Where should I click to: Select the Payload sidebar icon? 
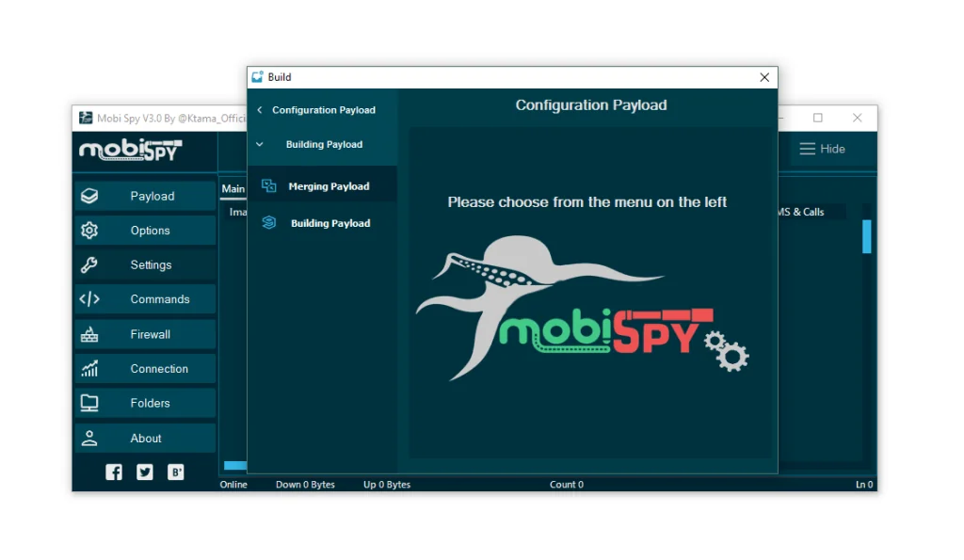pyautogui.click(x=89, y=196)
